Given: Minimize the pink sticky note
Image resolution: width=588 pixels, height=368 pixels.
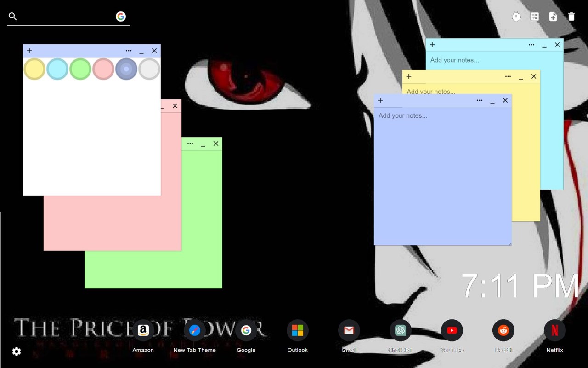Looking at the screenshot, I should [163, 107].
